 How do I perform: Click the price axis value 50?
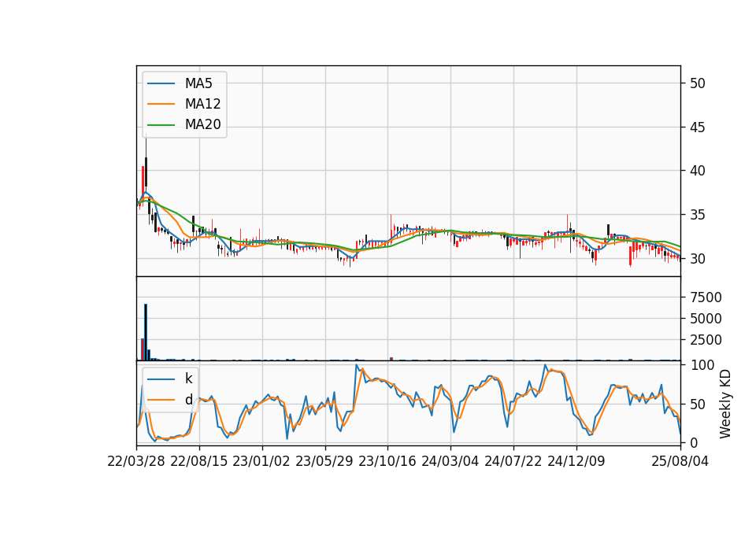[x=697, y=83]
